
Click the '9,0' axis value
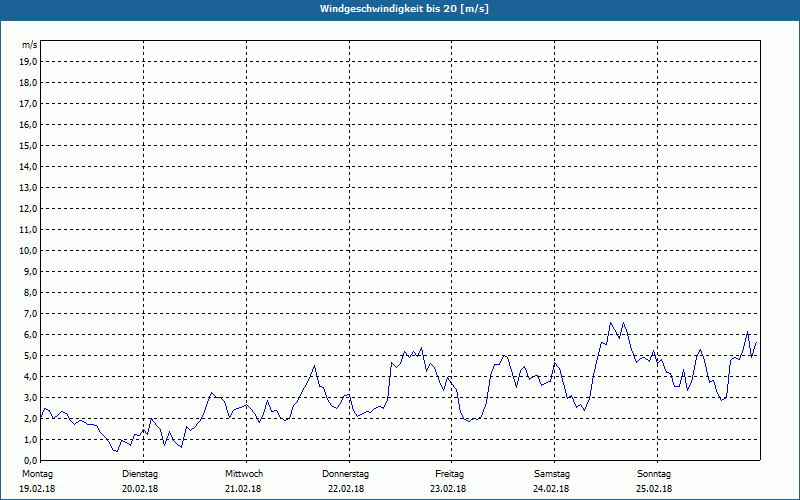[30, 271]
